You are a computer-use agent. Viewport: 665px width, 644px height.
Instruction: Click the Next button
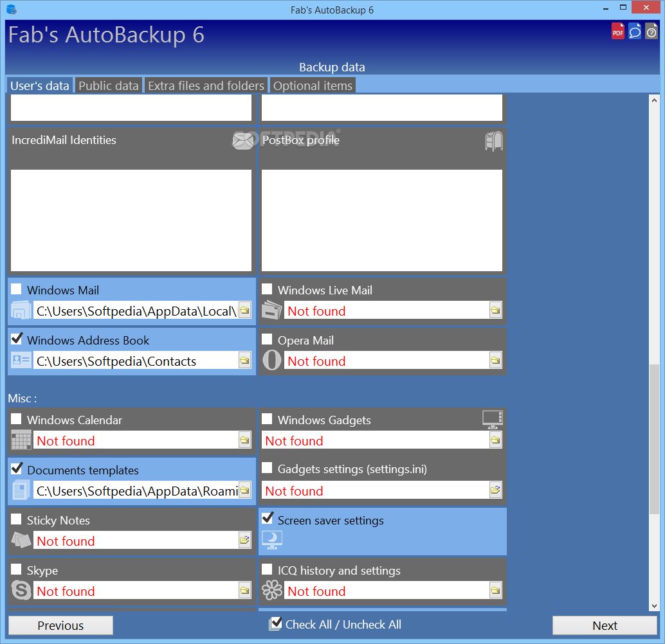point(605,625)
